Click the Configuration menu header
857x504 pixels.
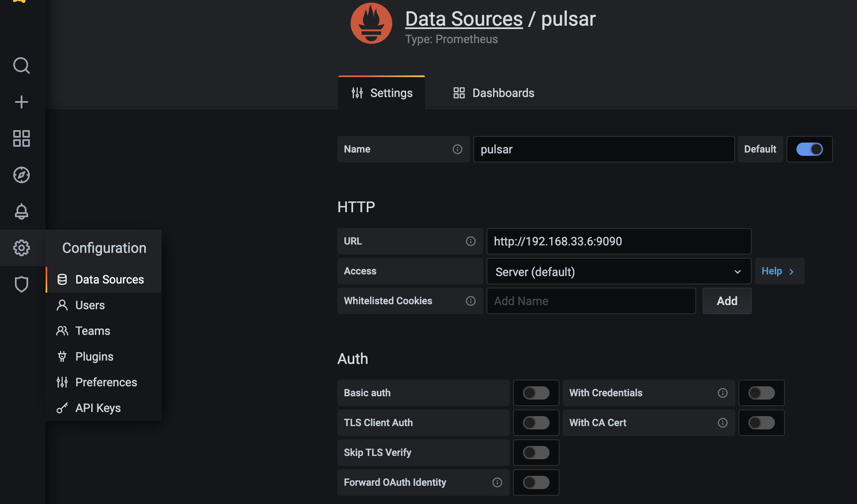point(104,248)
